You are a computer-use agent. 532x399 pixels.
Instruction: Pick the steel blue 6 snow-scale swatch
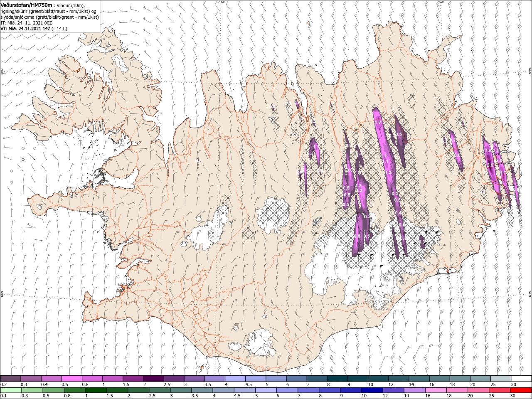pyautogui.click(x=296, y=378)
